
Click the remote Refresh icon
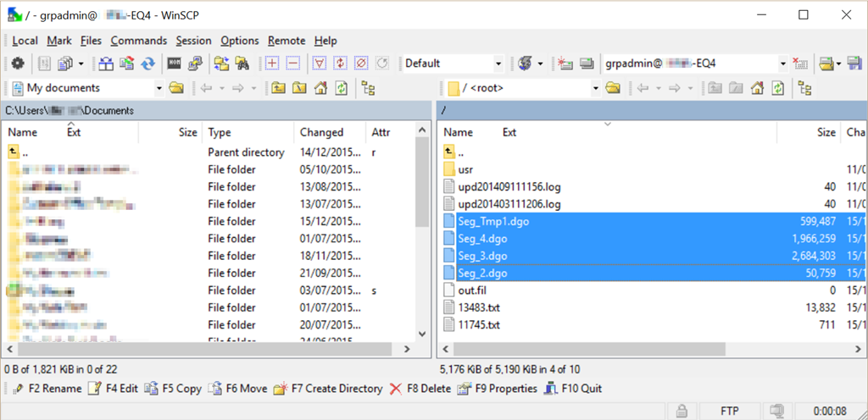[x=778, y=88]
